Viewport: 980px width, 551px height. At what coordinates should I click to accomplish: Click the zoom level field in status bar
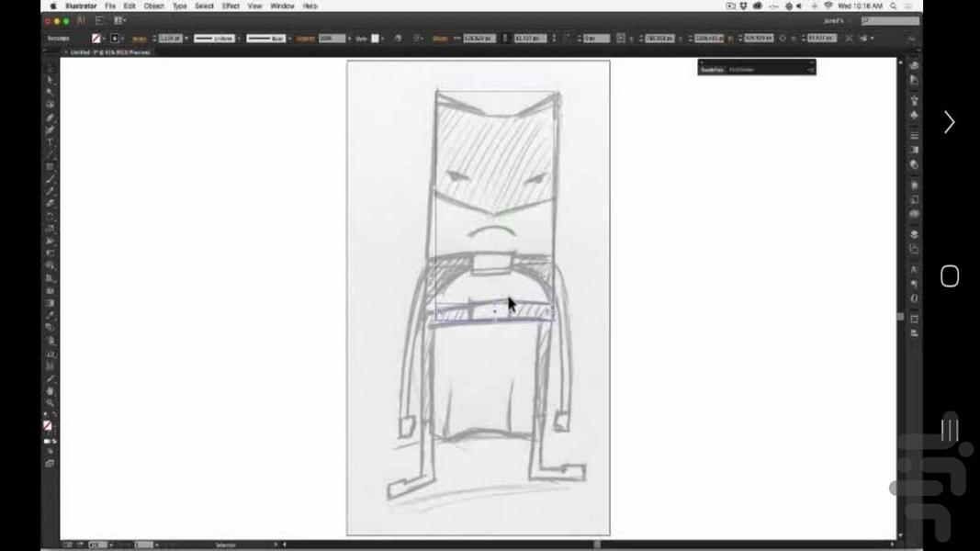pos(96,545)
